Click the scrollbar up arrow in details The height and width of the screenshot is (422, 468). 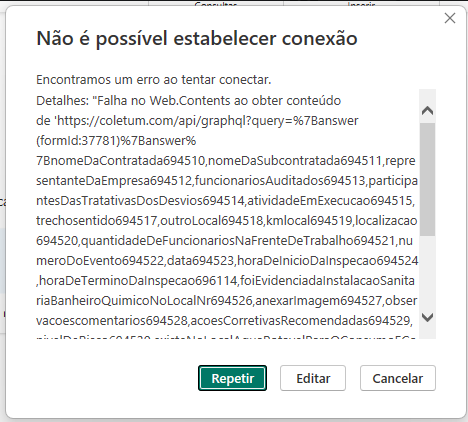tap(427, 110)
